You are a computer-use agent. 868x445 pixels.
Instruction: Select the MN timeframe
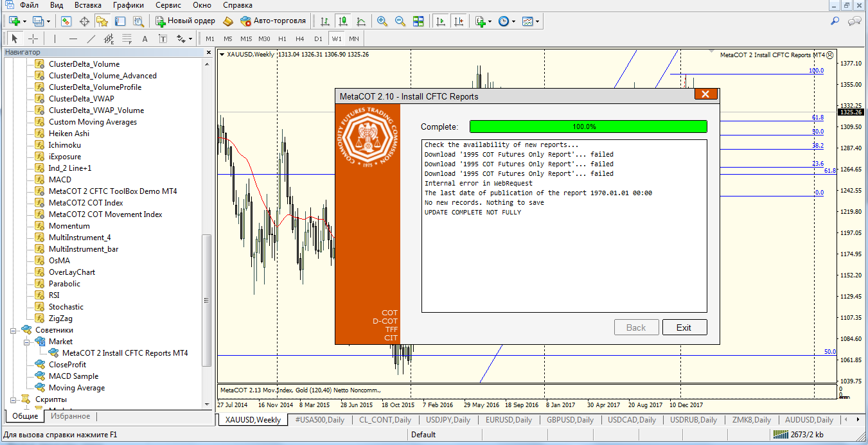[354, 39]
